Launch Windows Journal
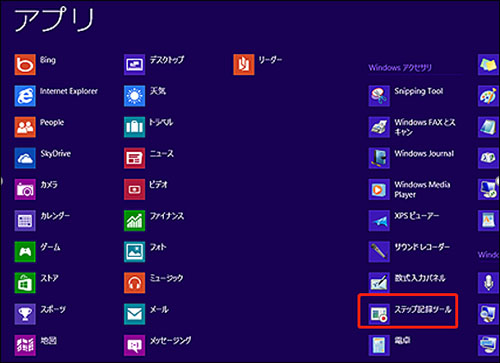500x363 pixels. coord(379,158)
